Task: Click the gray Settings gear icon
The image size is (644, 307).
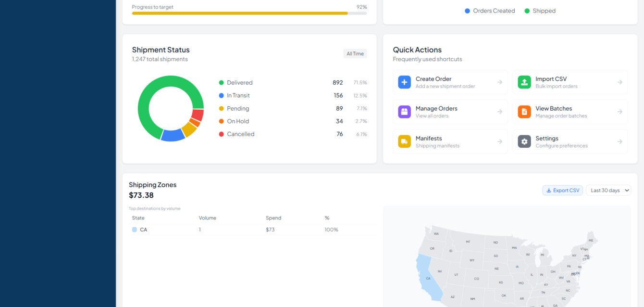Action: (x=524, y=141)
